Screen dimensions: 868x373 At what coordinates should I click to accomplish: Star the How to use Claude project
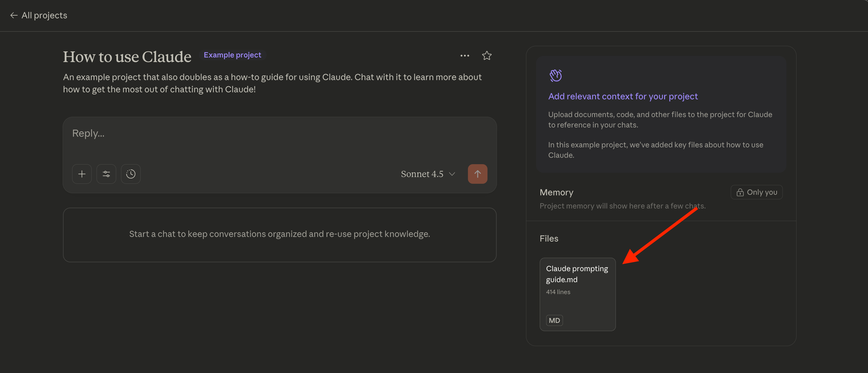point(487,56)
